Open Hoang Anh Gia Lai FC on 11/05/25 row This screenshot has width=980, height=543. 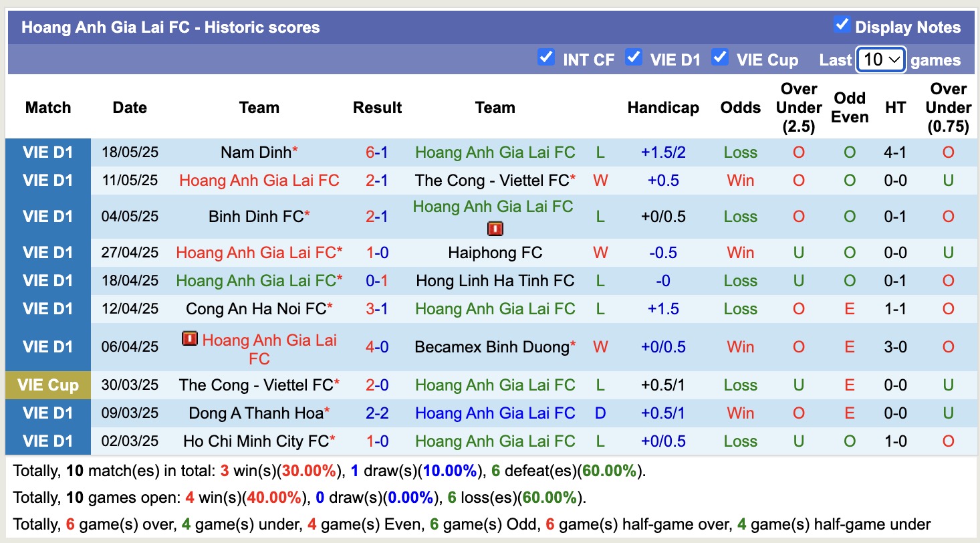point(259,180)
